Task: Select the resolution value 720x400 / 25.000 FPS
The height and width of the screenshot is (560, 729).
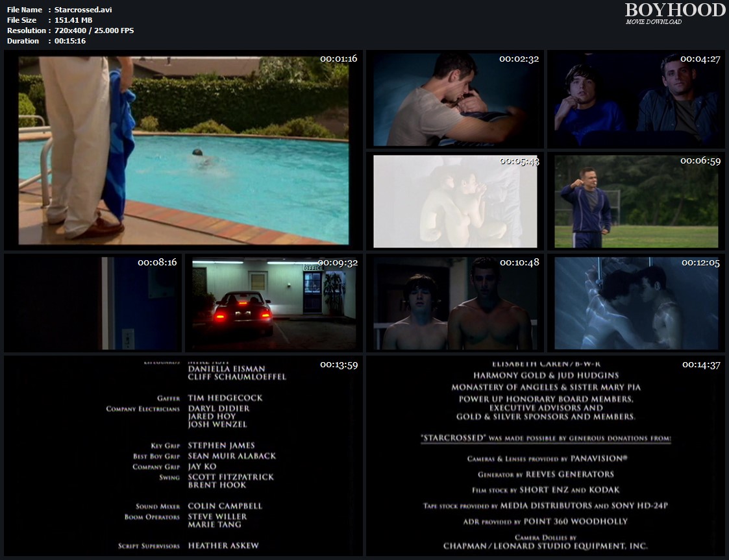Action: [x=94, y=30]
